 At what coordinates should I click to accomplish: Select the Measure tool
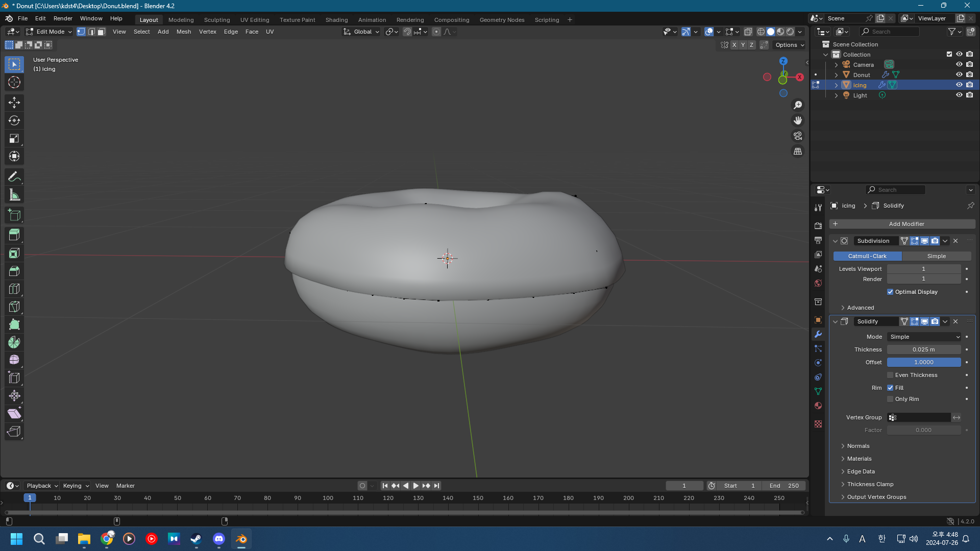pyautogui.click(x=14, y=195)
